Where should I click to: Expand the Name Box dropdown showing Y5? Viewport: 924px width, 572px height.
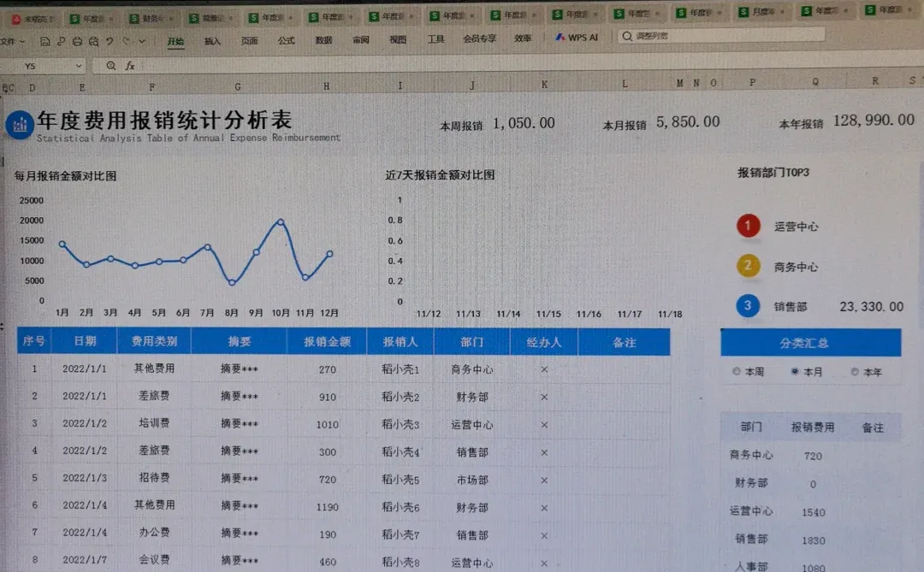(79, 66)
